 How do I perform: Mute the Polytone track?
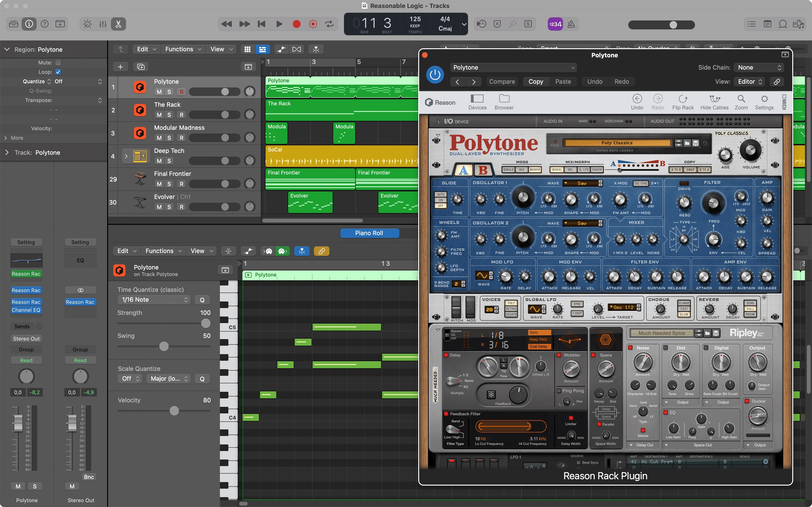[159, 91]
